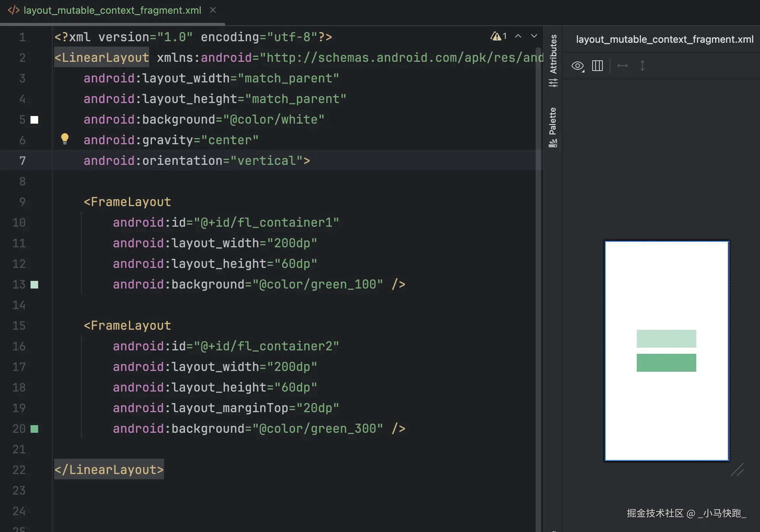
Task: Click the android:orientation="vertical" line
Action: click(197, 161)
